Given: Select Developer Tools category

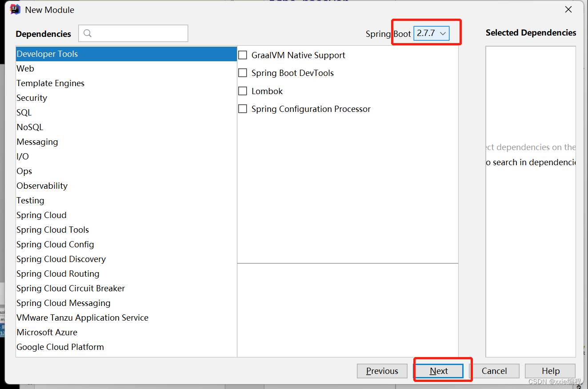Looking at the screenshot, I should point(126,54).
